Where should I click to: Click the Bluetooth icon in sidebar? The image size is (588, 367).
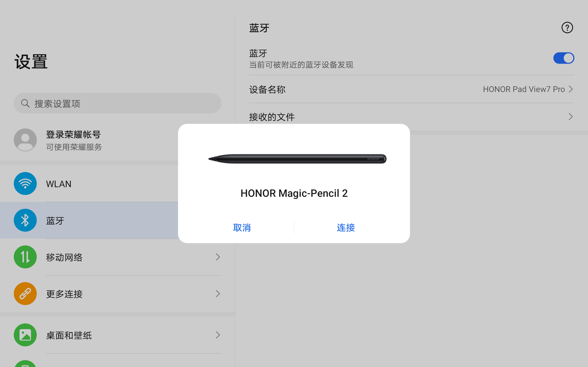25,220
